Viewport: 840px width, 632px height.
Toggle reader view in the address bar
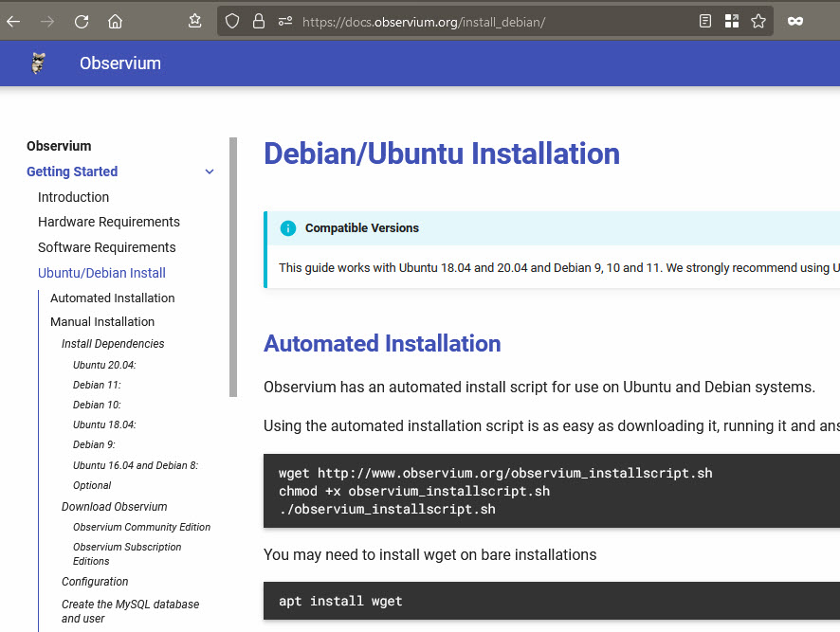point(705,21)
